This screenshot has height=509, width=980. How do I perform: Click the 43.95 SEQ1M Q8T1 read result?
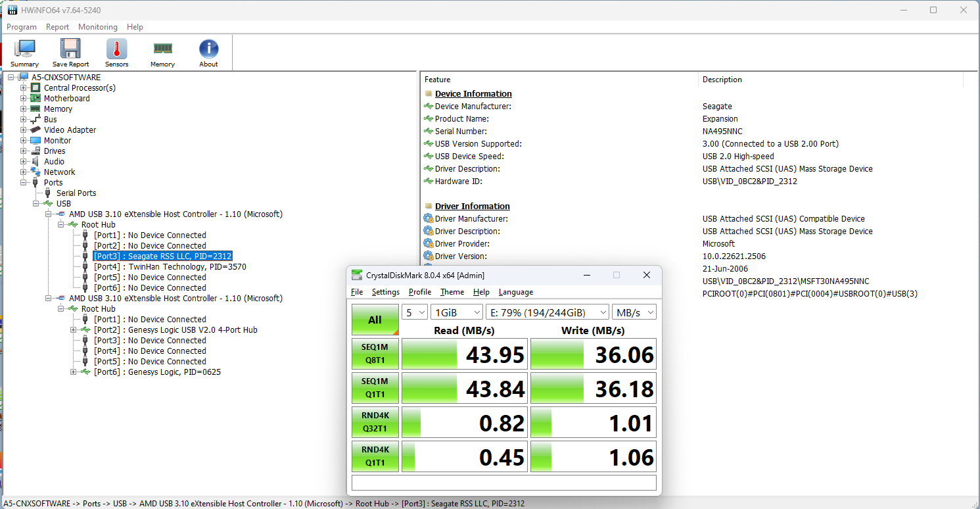point(465,354)
